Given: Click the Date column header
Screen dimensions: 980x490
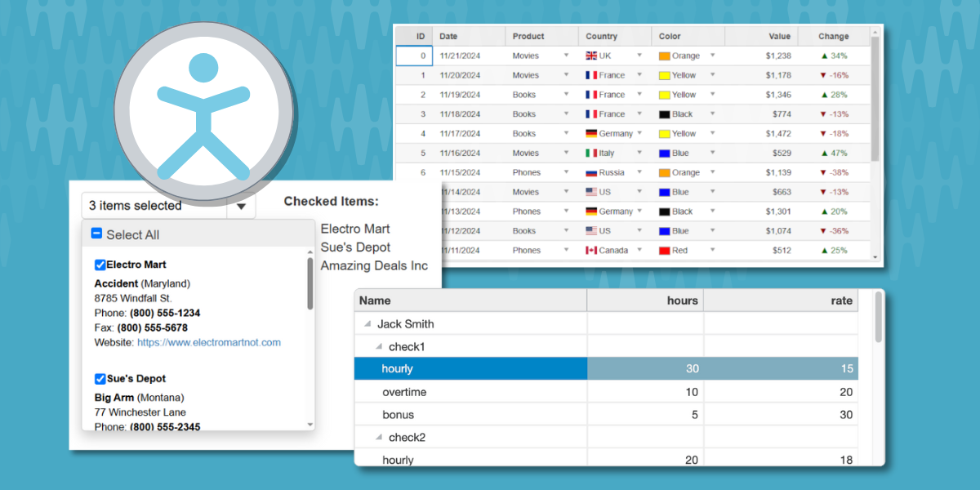Looking at the screenshot, I should tap(469, 36).
